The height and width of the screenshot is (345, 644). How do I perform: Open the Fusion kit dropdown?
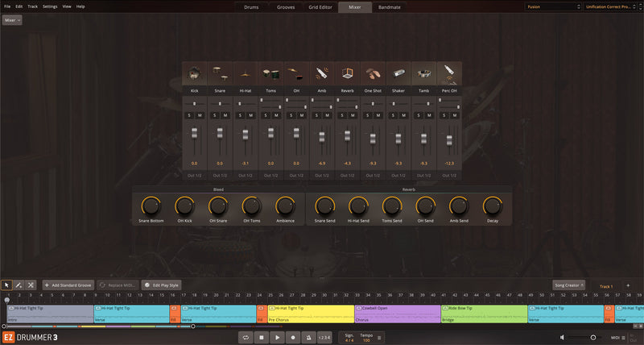coord(551,6)
